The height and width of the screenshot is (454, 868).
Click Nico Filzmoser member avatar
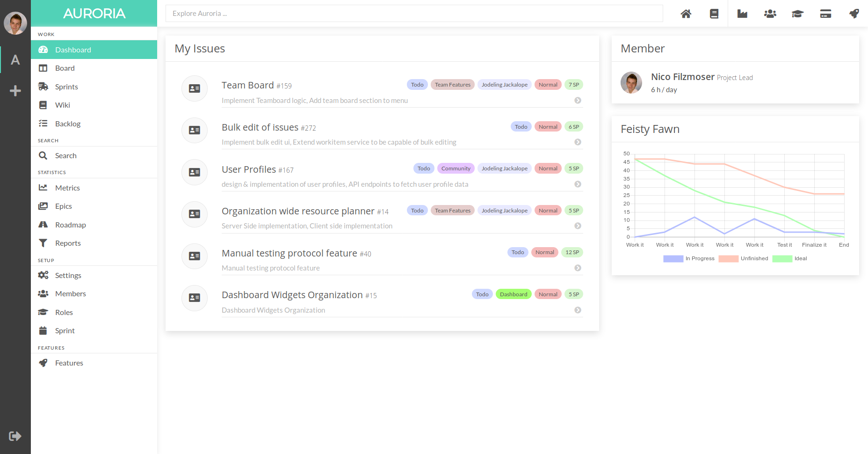click(x=631, y=83)
